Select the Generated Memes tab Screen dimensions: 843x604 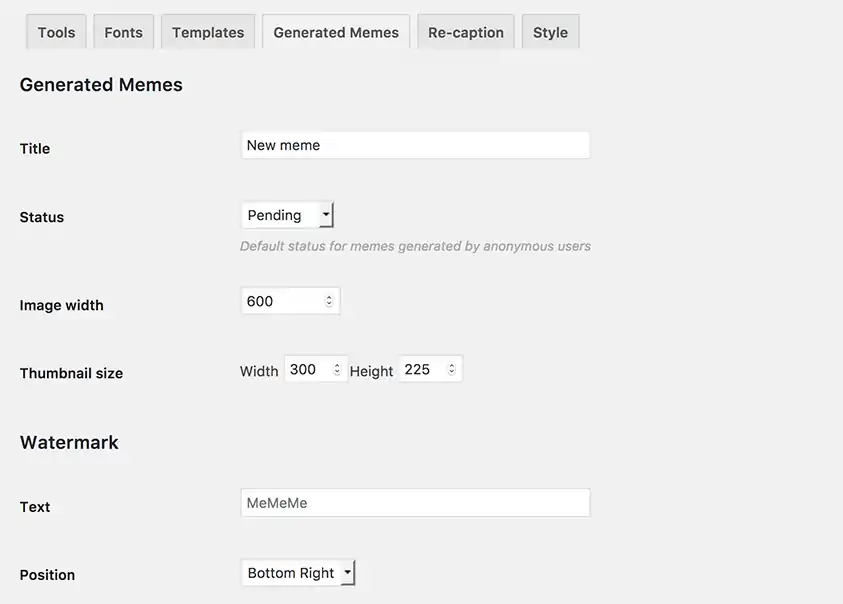(335, 31)
